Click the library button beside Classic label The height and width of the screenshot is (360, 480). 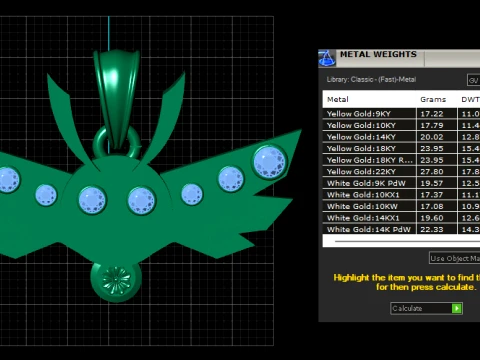click(x=473, y=80)
